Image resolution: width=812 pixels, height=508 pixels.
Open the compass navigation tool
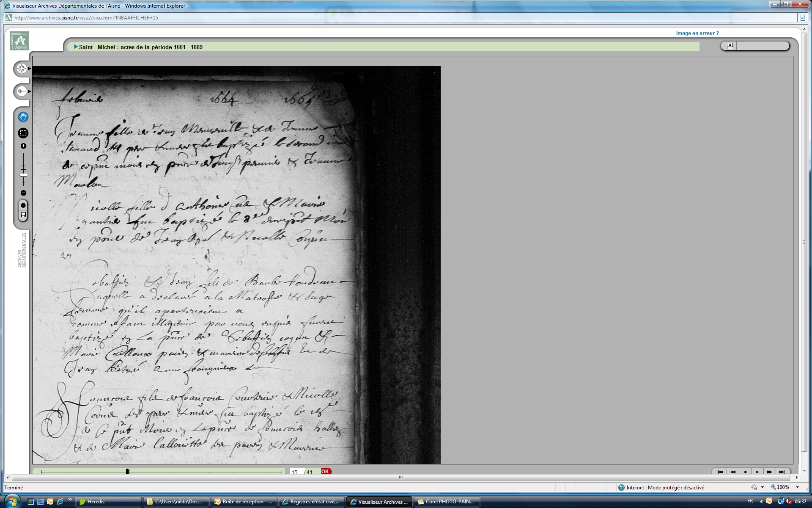[x=21, y=69]
